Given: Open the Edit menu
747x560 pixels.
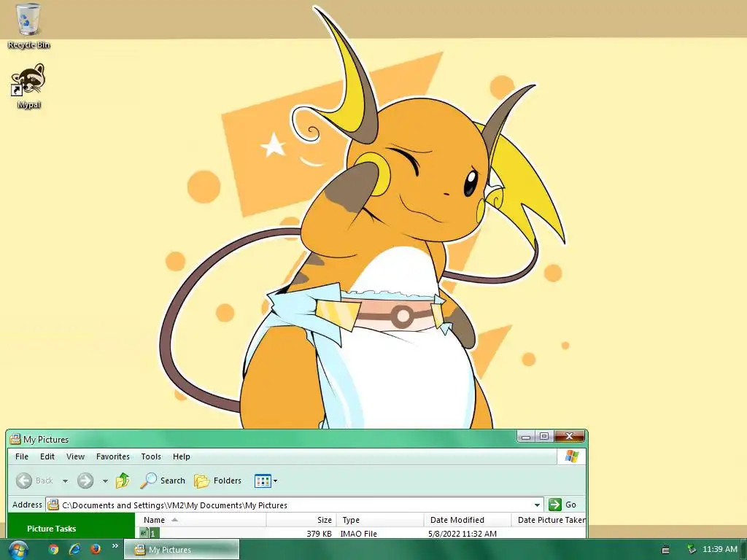Looking at the screenshot, I should click(47, 456).
